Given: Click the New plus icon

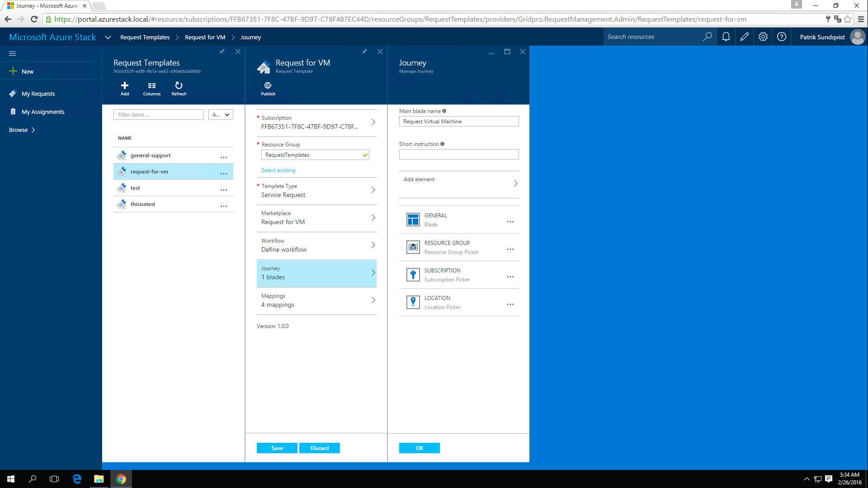Looking at the screenshot, I should click(x=13, y=71).
